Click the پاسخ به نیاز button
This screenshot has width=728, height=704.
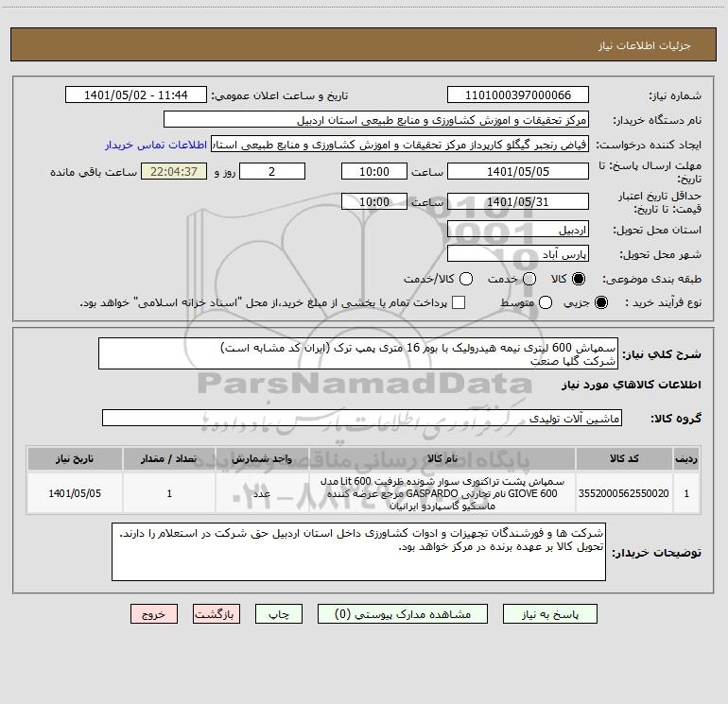pos(549,614)
